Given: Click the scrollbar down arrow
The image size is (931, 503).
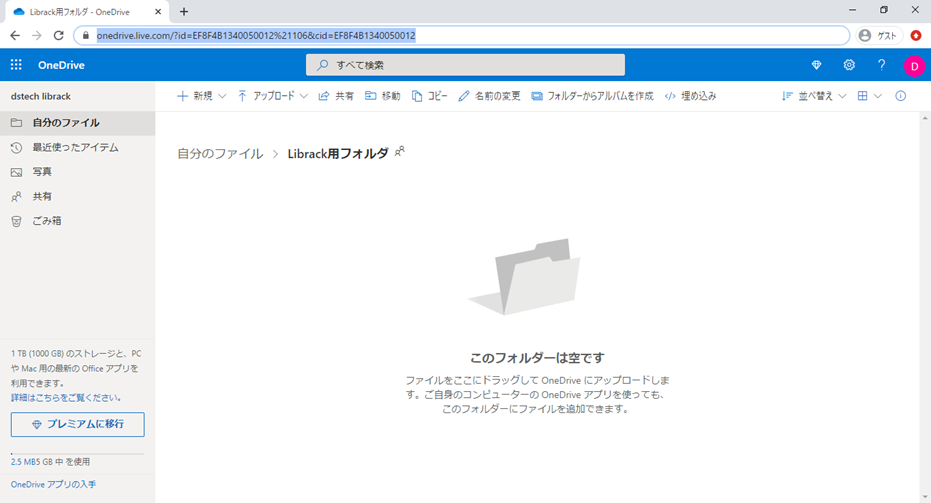Looking at the screenshot, I should pyautogui.click(x=925, y=497).
